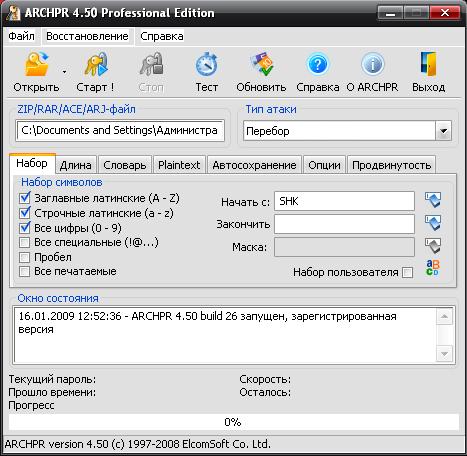
Task: Click the disabled Маска field
Action: pos(344,247)
